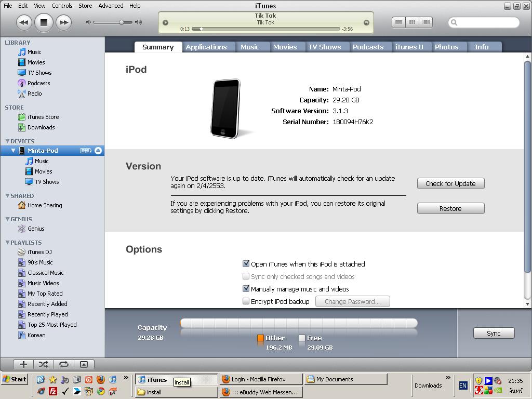Open the Store Downloads item
Viewport: 532px width, 399px height.
point(41,127)
